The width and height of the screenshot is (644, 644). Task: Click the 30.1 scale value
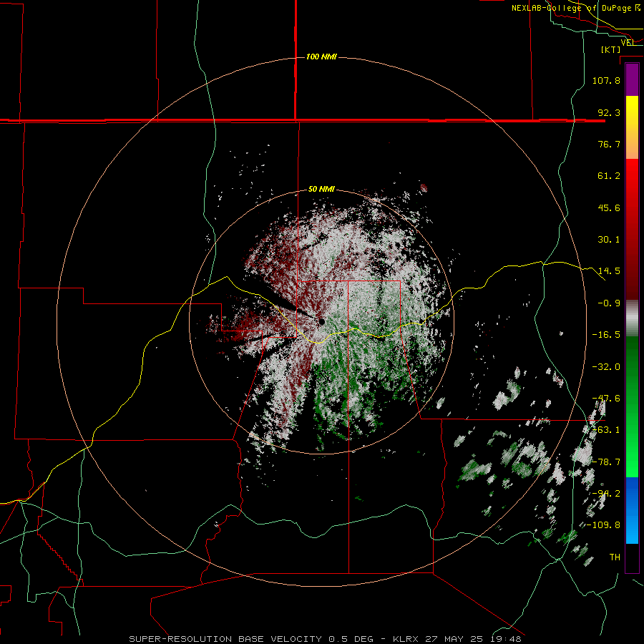click(609, 240)
